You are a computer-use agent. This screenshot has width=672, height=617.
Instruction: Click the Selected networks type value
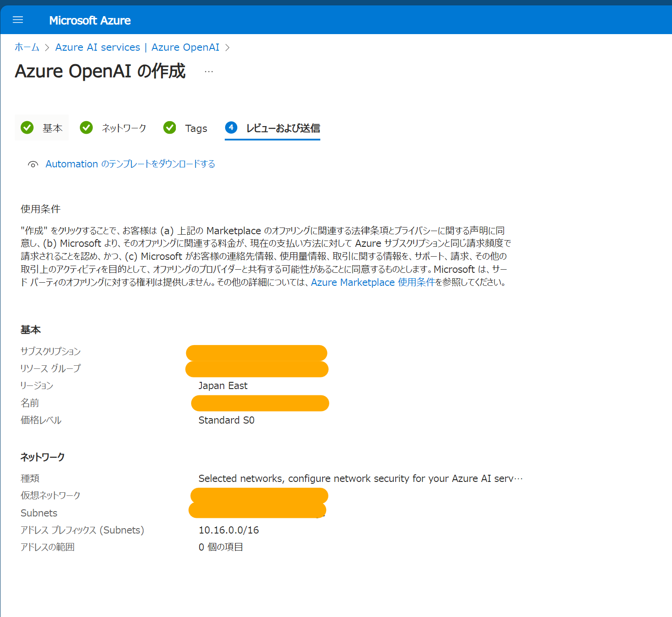click(361, 479)
